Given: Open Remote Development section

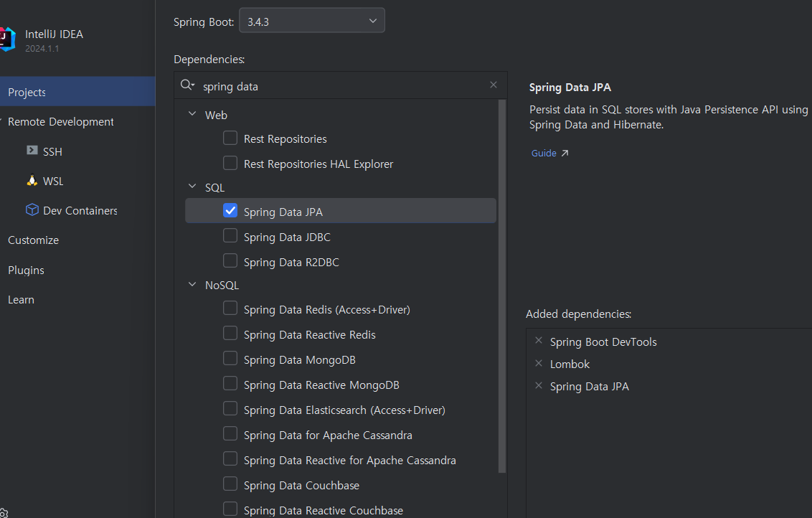Looking at the screenshot, I should (x=60, y=122).
